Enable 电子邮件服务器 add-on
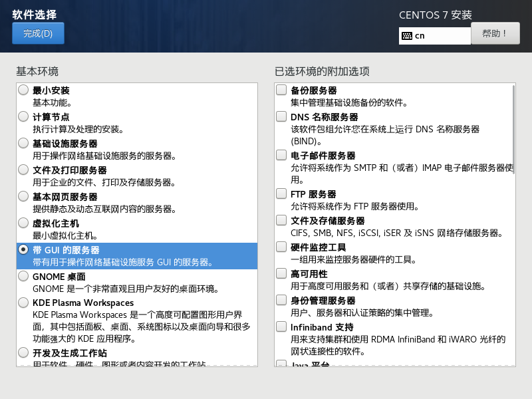This screenshot has height=399, width=532. click(280, 155)
